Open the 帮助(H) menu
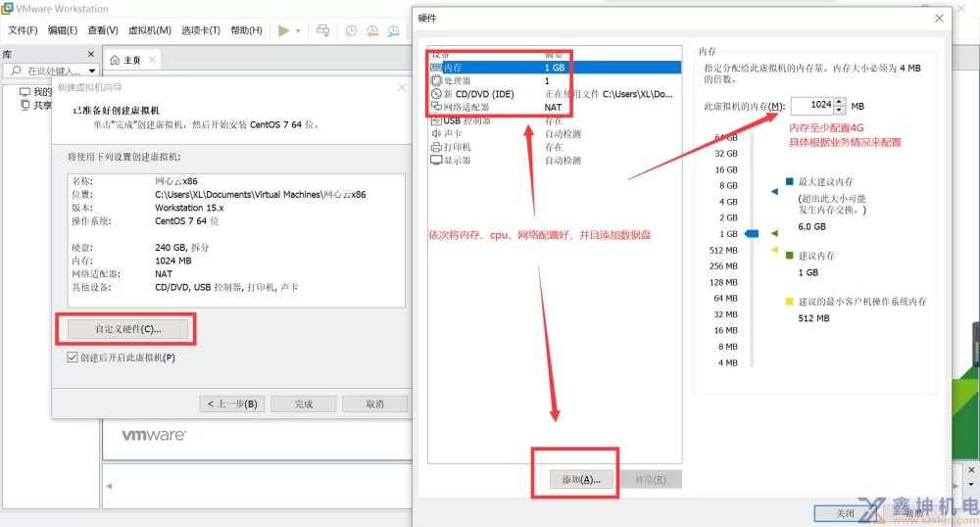The image size is (980, 527). click(246, 30)
